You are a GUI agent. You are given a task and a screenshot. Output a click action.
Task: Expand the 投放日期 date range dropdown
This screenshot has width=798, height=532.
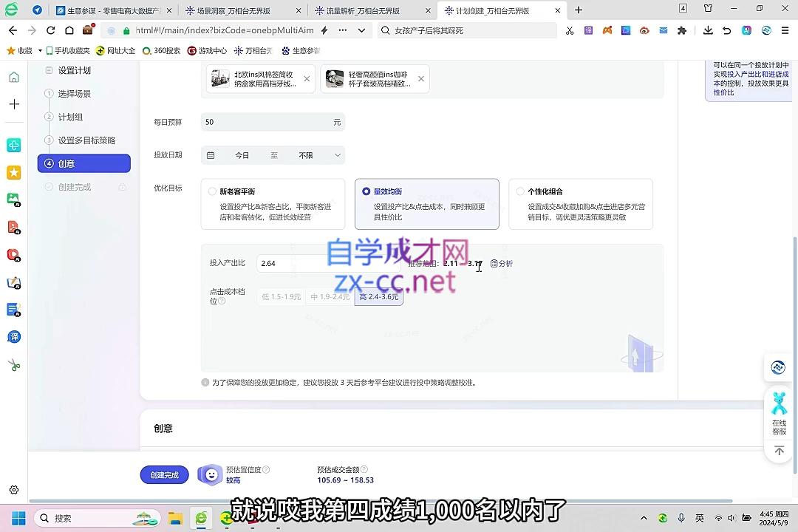pyautogui.click(x=338, y=155)
